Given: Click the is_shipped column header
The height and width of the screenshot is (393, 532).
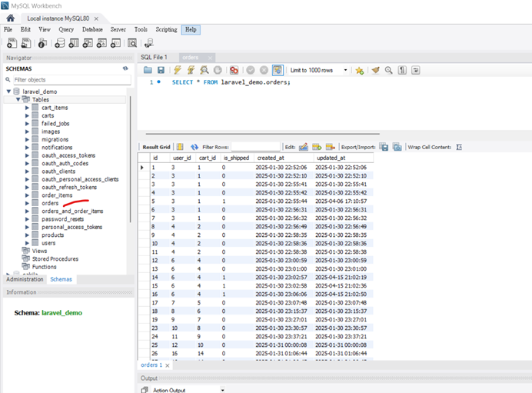Looking at the screenshot, I should 236,158.
